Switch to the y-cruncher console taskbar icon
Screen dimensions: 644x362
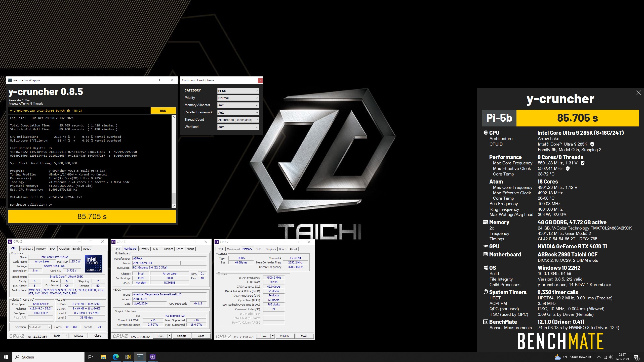(x=140, y=357)
